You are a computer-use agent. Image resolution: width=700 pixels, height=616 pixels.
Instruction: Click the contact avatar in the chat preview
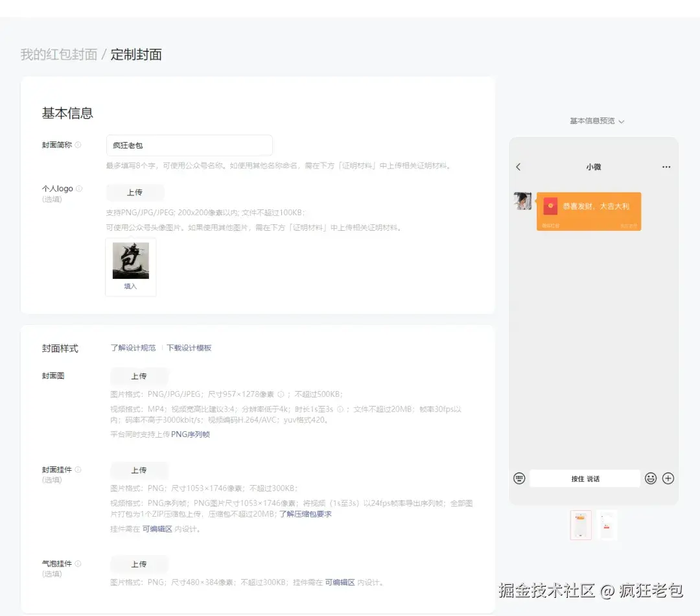coord(522,201)
